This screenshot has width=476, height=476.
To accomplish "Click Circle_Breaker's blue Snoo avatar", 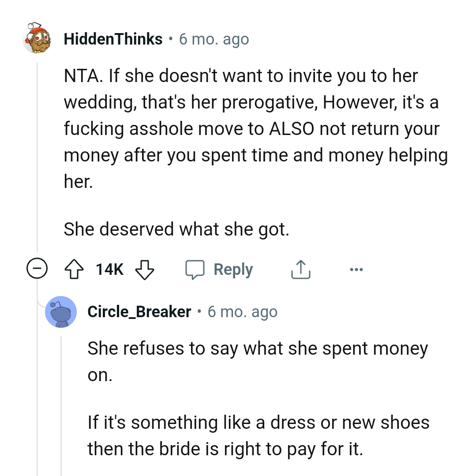I will (61, 312).
